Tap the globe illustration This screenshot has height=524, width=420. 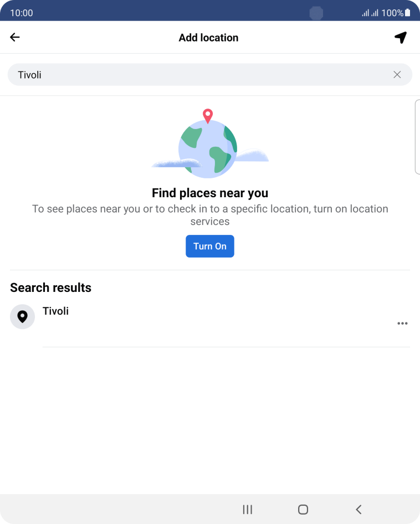click(208, 149)
